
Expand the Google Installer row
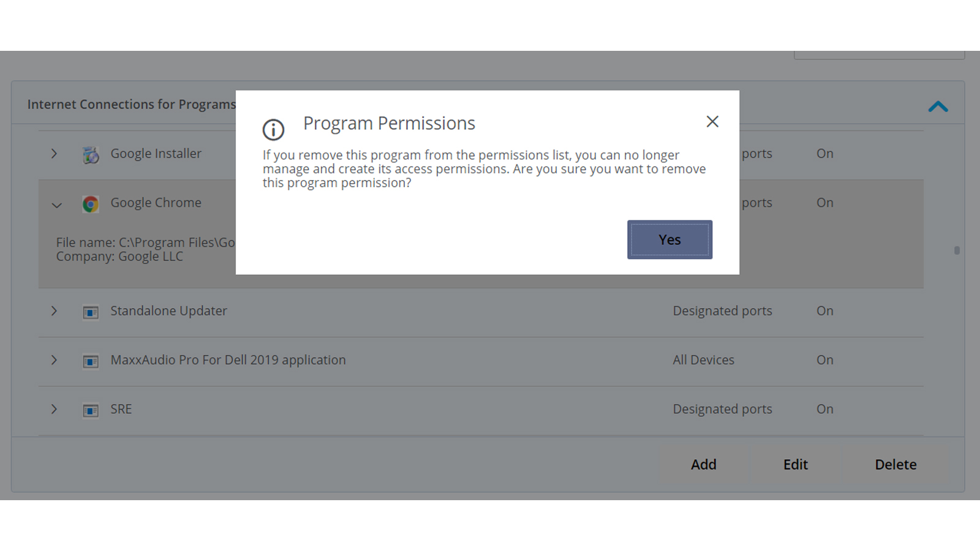tap(54, 154)
